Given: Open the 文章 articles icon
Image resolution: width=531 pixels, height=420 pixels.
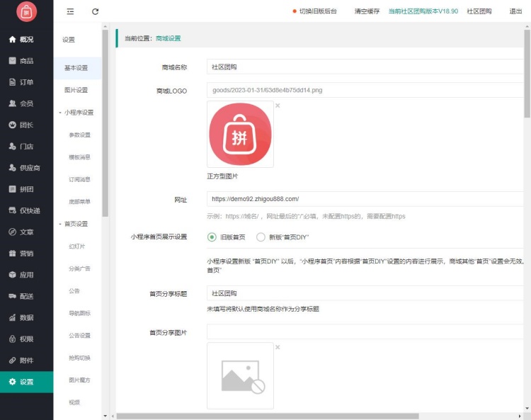Looking at the screenshot, I should pos(12,232).
